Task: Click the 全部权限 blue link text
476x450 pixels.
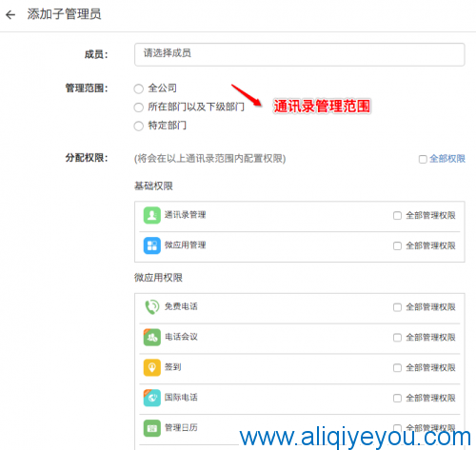Action: click(x=447, y=159)
